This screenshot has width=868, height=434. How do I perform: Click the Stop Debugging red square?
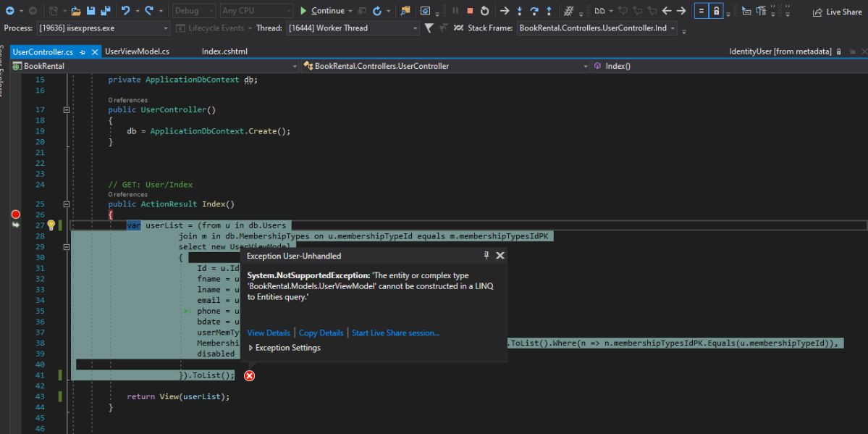click(x=470, y=11)
